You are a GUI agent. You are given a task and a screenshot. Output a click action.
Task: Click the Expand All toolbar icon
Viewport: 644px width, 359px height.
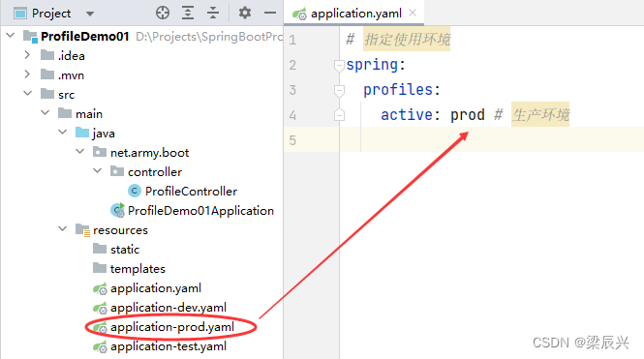point(188,14)
